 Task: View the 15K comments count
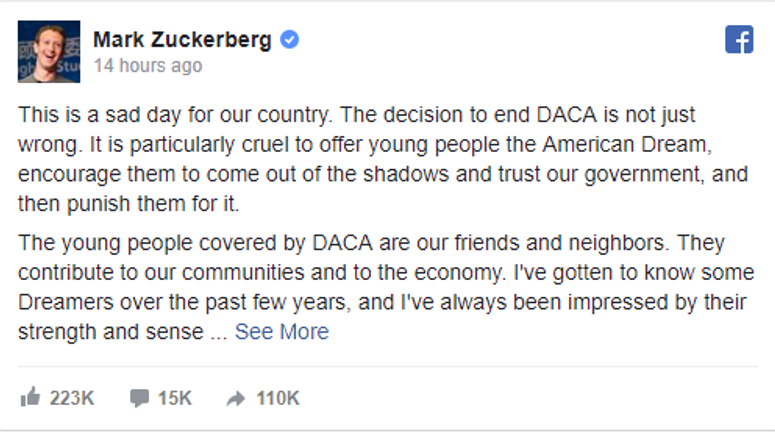[x=174, y=398]
